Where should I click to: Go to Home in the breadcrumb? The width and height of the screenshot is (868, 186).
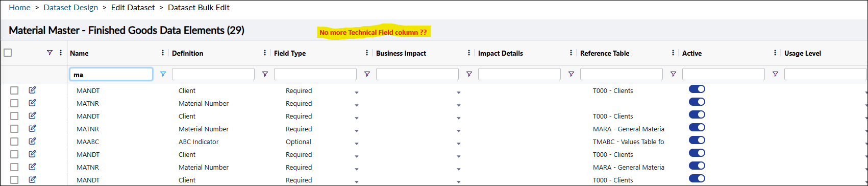[19, 8]
